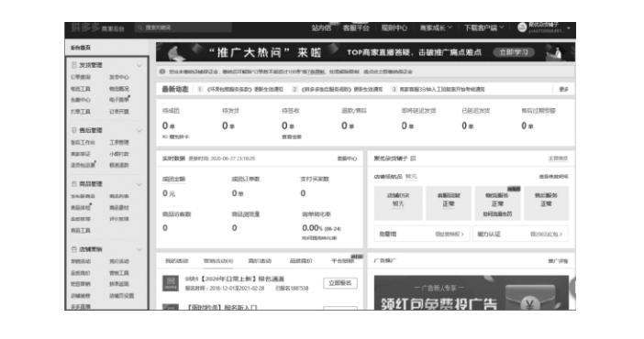Click the 物流服务 status card
The image size is (644, 339).
click(x=497, y=203)
